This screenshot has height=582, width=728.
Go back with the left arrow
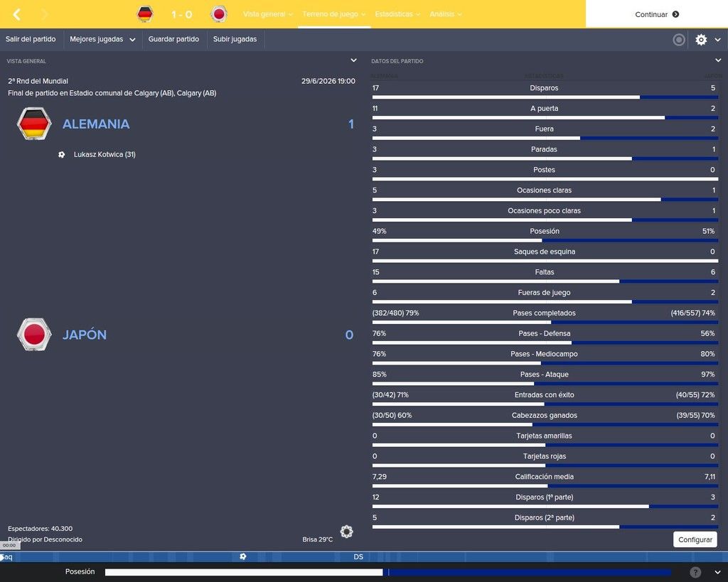tap(17, 14)
